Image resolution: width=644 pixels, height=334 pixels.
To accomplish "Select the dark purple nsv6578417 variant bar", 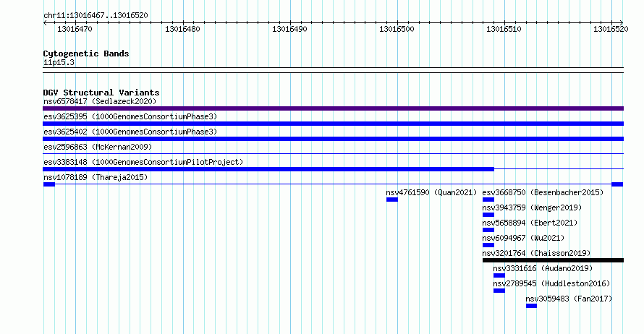I will (x=333, y=108).
